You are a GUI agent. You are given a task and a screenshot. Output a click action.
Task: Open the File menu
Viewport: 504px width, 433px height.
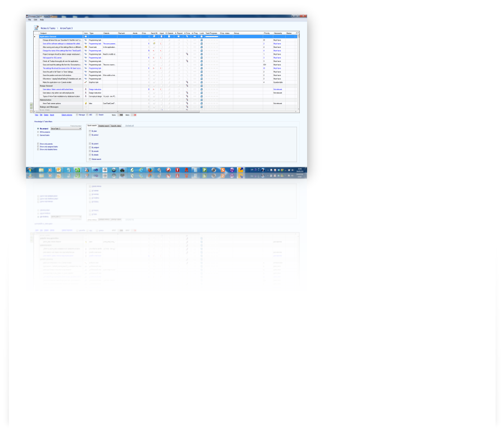click(x=30, y=20)
